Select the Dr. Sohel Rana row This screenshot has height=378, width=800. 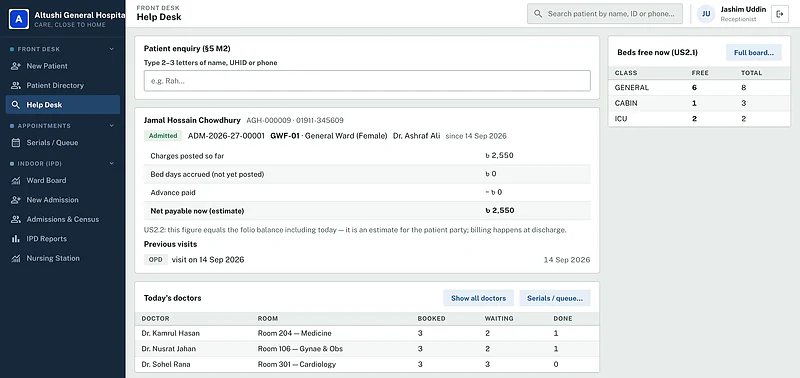point(367,364)
